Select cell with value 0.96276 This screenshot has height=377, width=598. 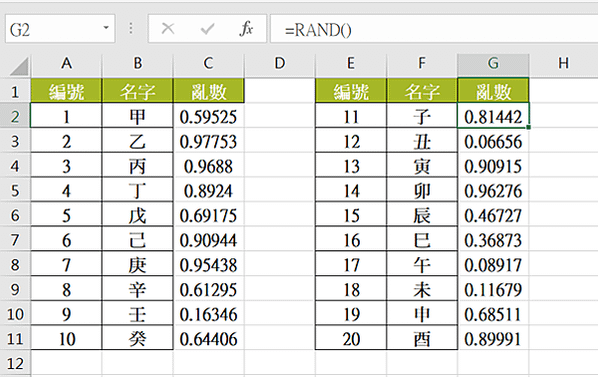tap(493, 190)
